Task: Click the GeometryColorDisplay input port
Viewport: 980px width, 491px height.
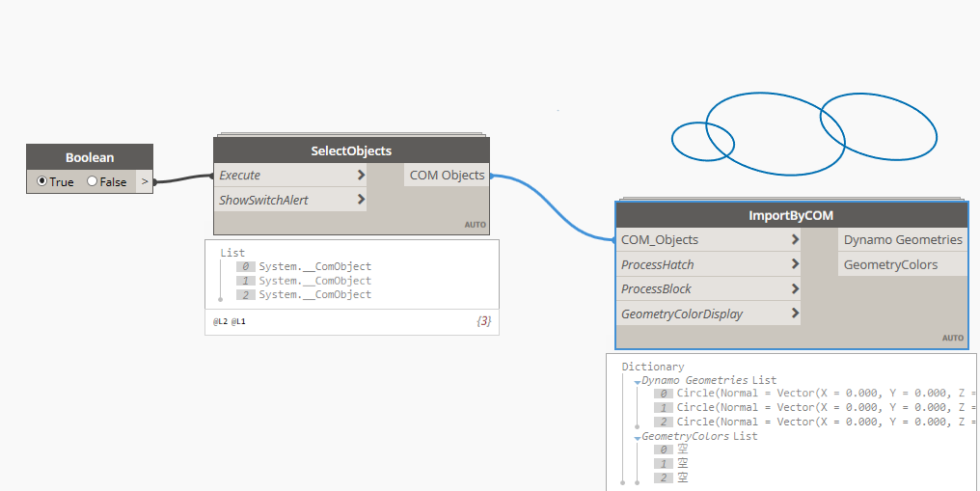Action: [708, 314]
